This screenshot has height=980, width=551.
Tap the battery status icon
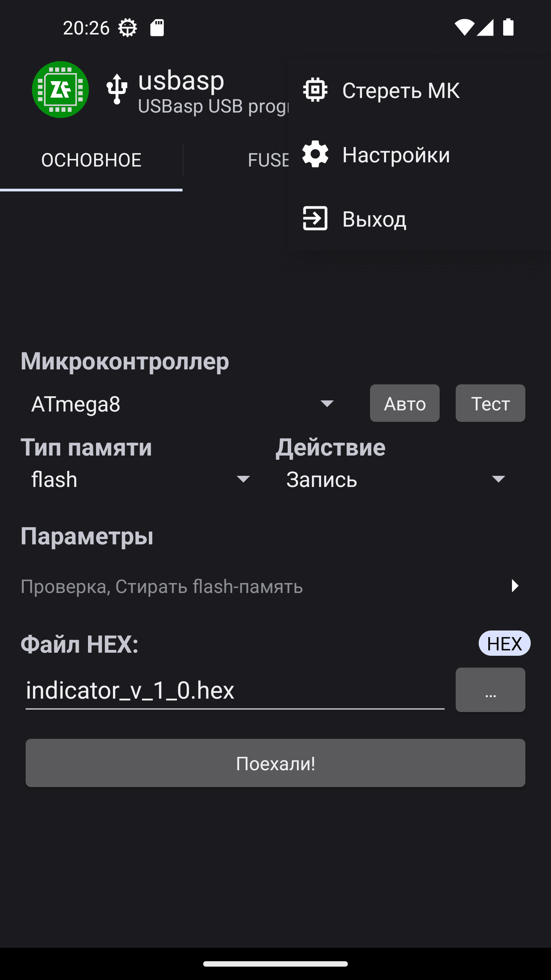(x=508, y=28)
